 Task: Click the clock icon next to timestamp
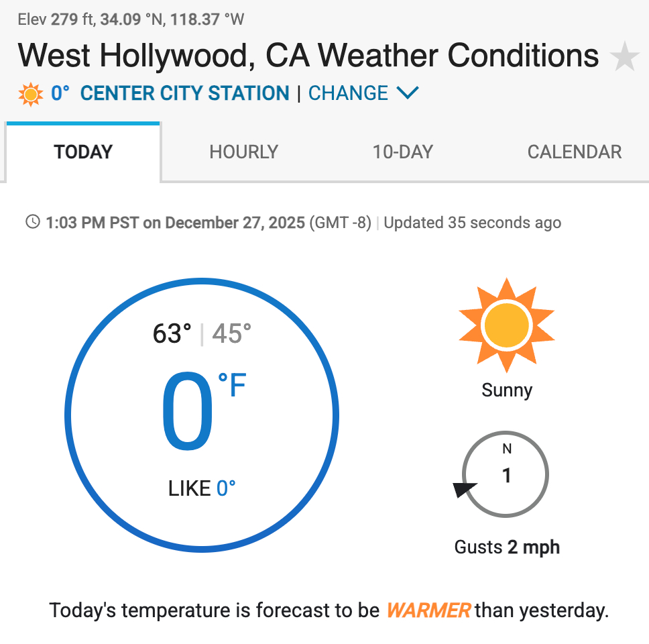point(32,222)
